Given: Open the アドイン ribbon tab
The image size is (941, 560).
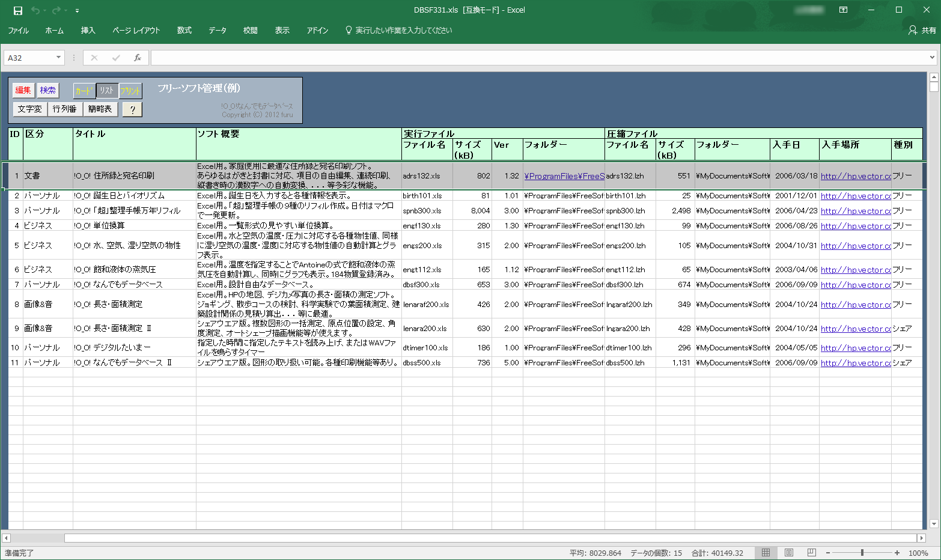Looking at the screenshot, I should pyautogui.click(x=317, y=30).
